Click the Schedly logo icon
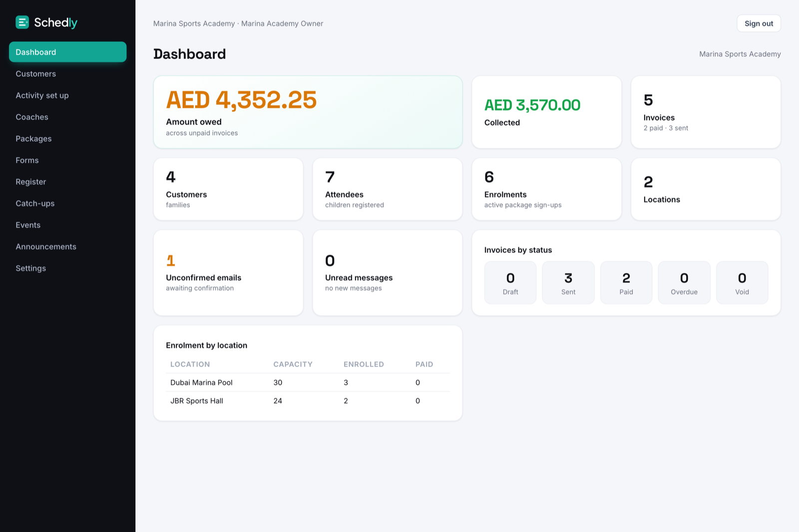The image size is (799, 532). [x=22, y=22]
